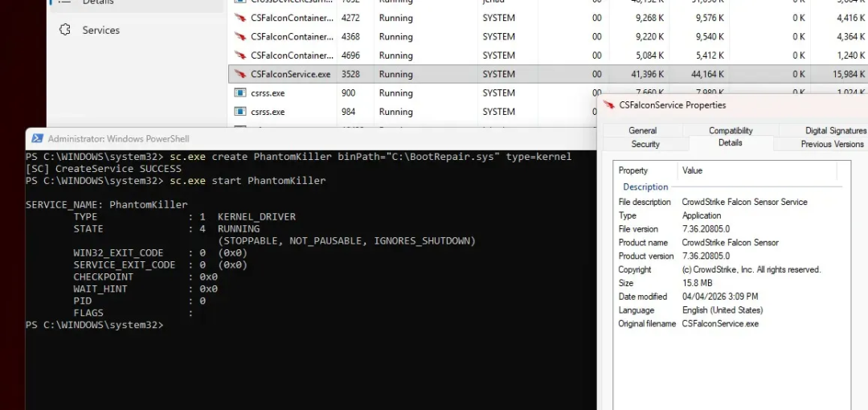Click the Services puzzle-piece icon in sidebar
The image size is (868, 410).
(65, 30)
